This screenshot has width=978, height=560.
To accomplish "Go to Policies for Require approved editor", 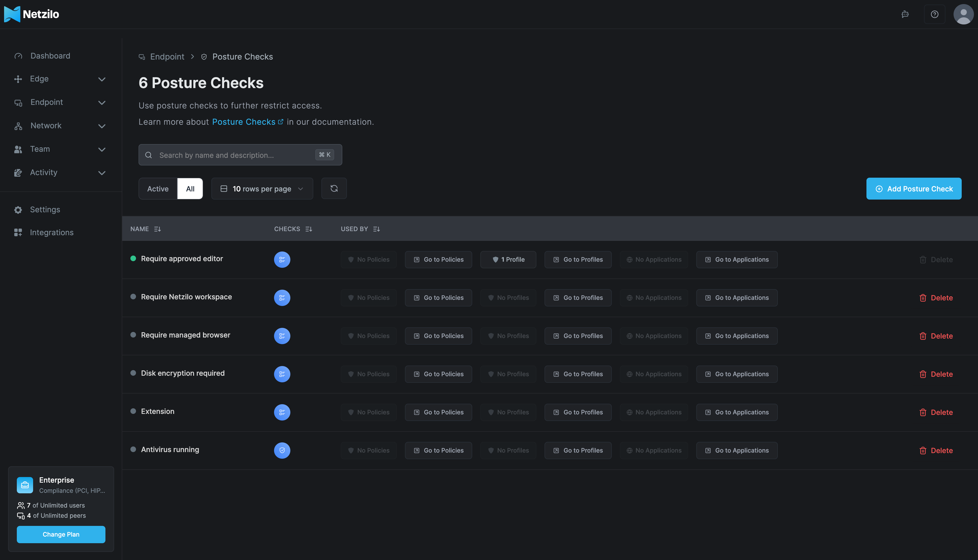I will click(x=438, y=260).
